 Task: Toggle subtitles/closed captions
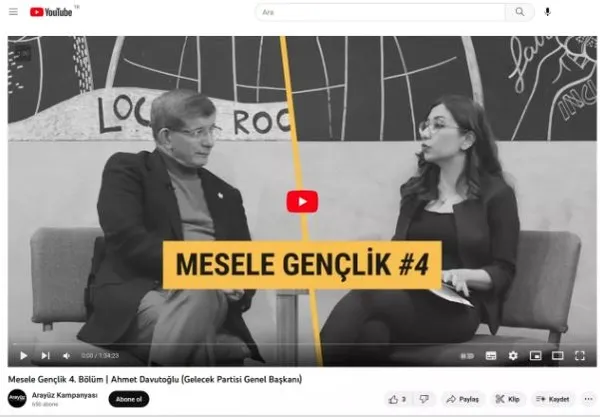[491, 356]
